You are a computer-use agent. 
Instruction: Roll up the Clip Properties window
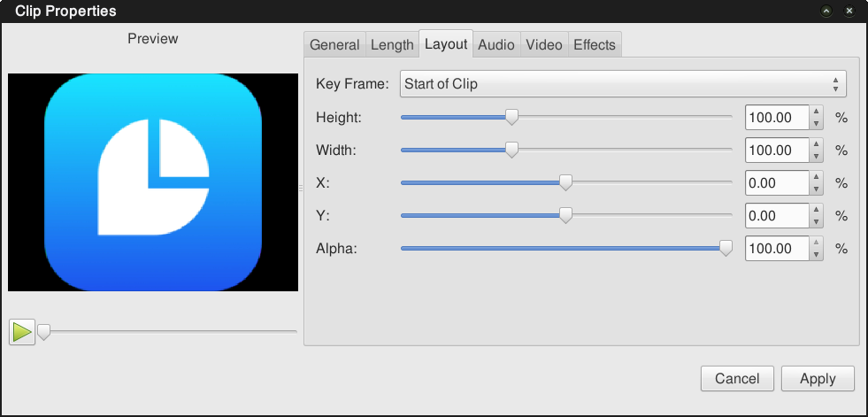coord(827,11)
